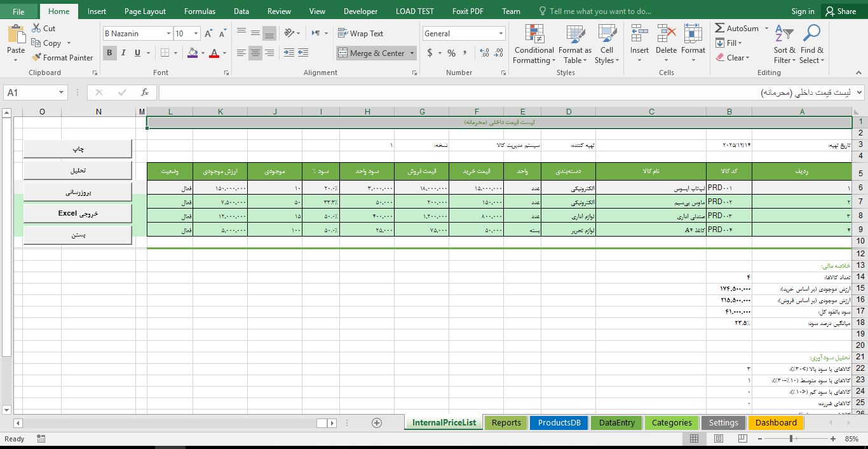Switch to the ProductsDB sheet tab
This screenshot has height=449, width=868.
pos(559,423)
